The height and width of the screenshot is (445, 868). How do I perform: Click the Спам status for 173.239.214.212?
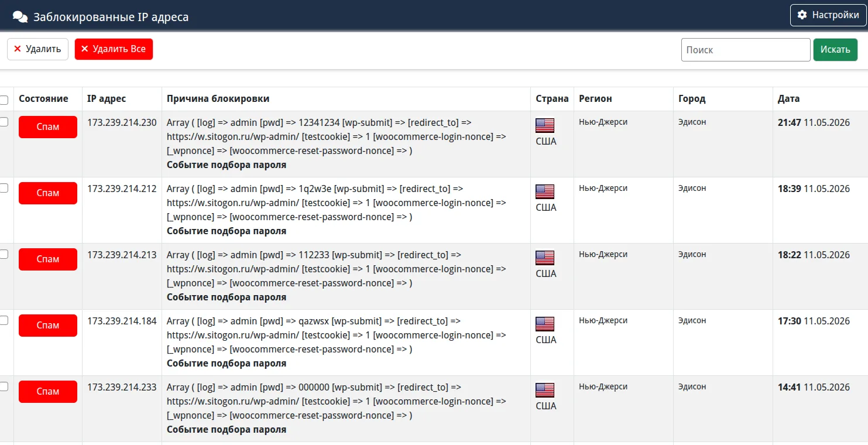tap(48, 193)
